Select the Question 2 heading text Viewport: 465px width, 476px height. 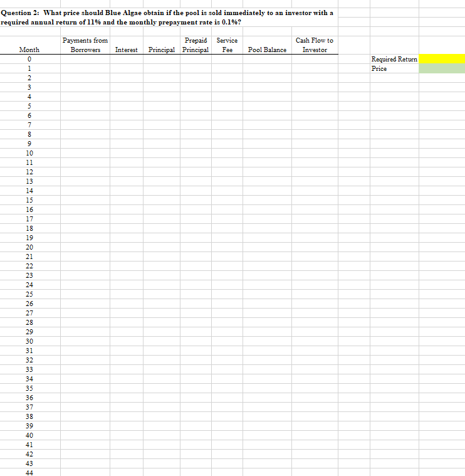(x=167, y=18)
